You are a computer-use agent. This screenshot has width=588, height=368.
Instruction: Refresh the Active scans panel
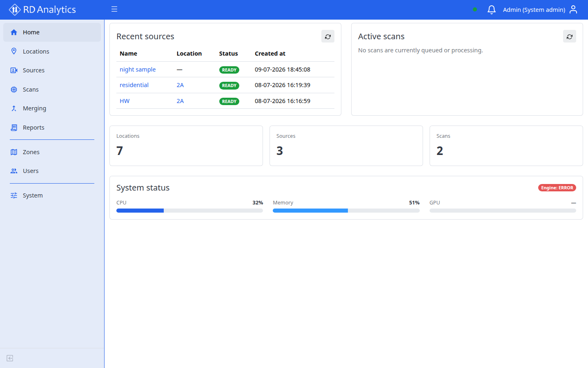[570, 36]
